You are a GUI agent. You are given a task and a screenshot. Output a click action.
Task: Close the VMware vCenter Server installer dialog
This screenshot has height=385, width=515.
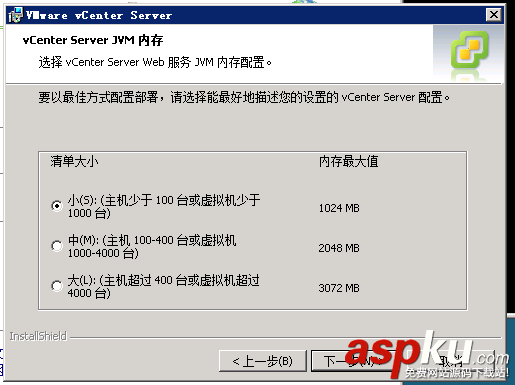(494, 15)
